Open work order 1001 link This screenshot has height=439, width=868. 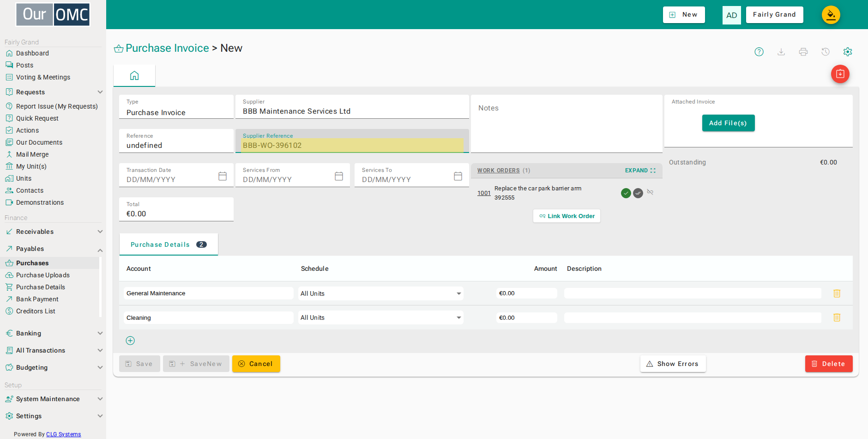(484, 193)
